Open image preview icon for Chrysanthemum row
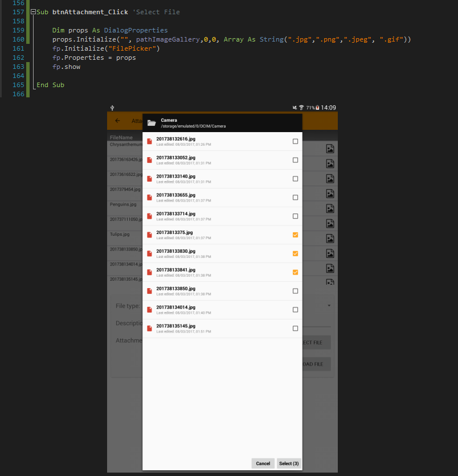The image size is (458, 476). (330, 149)
